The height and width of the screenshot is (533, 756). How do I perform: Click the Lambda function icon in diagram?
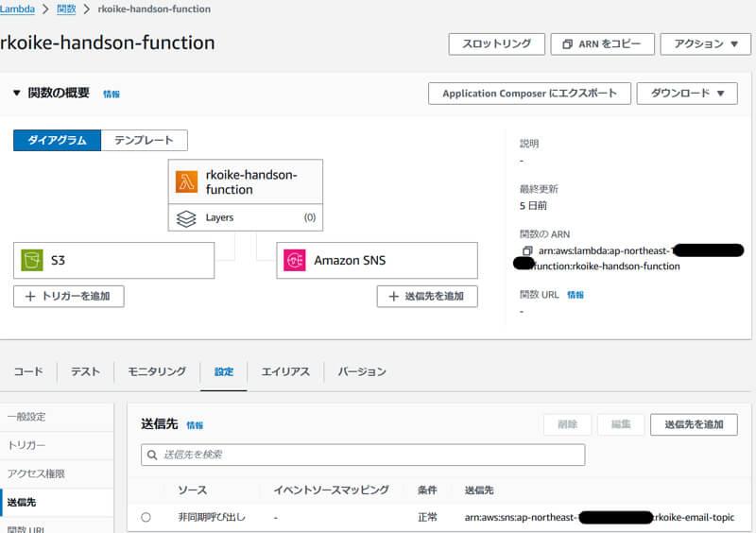(x=186, y=181)
